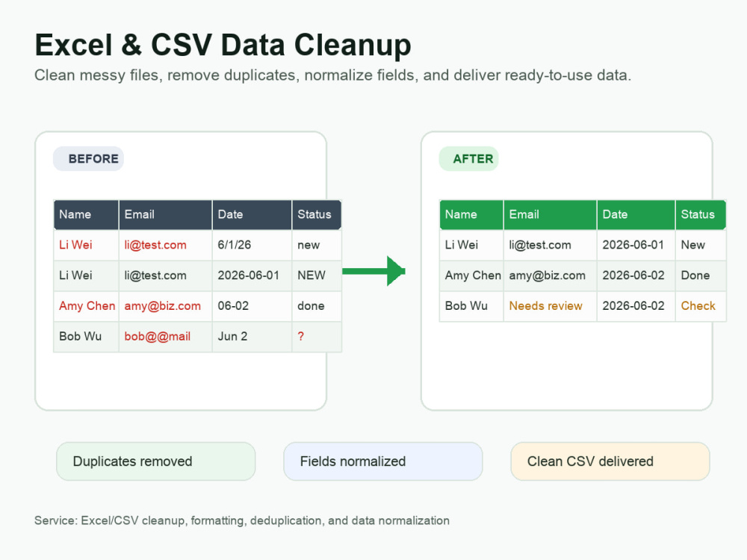The width and height of the screenshot is (747, 560).
Task: Click "li@test.com" in the Before row dated 2026-06-01
Action: [165, 276]
